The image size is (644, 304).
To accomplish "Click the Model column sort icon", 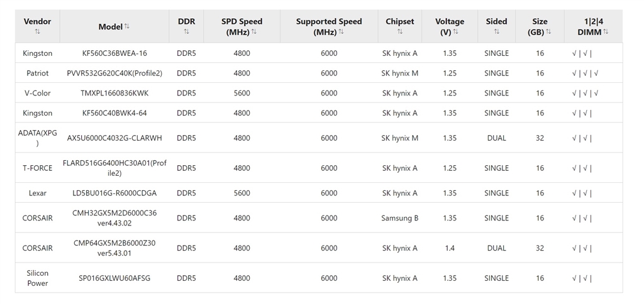I will coord(127,26).
